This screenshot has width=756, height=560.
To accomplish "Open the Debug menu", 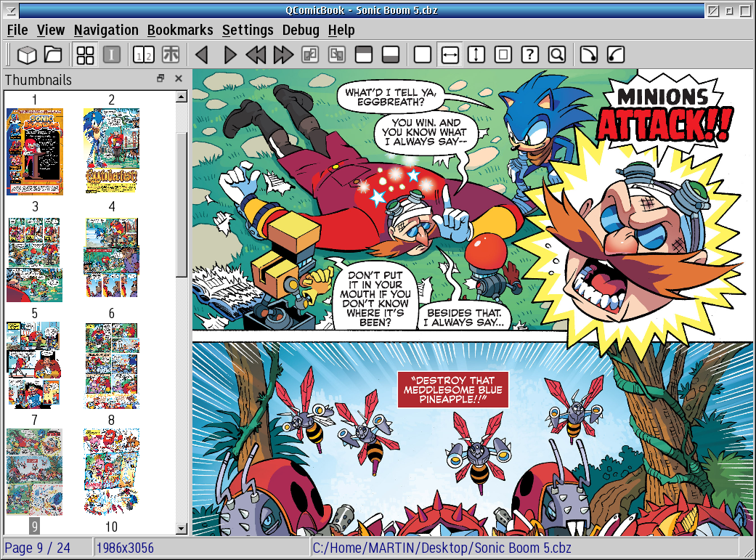I will coord(301,30).
